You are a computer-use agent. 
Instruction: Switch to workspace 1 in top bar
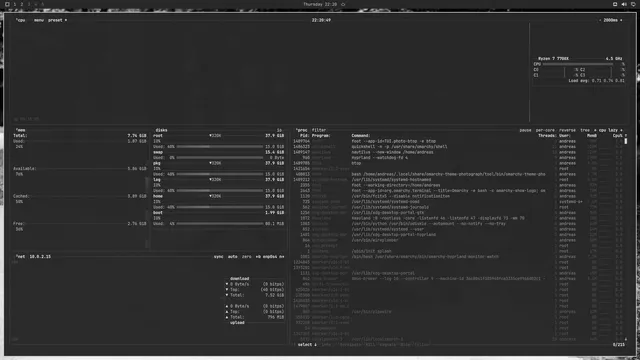pyautogui.click(x=15, y=4)
